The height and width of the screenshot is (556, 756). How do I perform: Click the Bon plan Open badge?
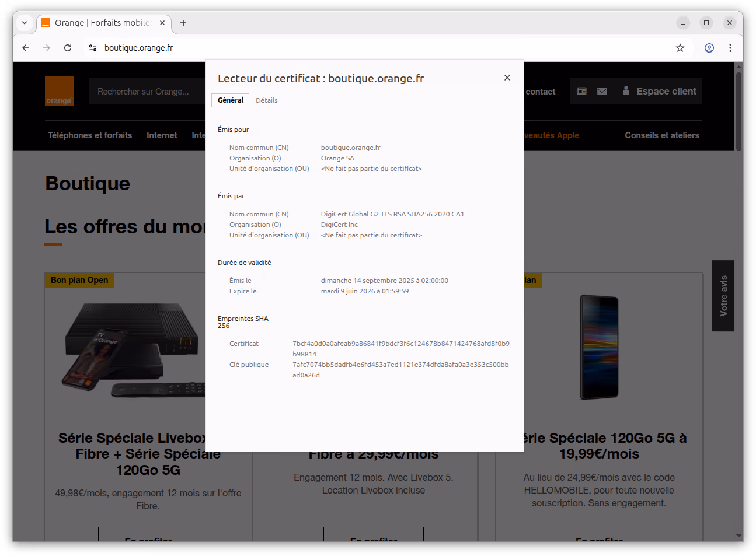click(79, 280)
